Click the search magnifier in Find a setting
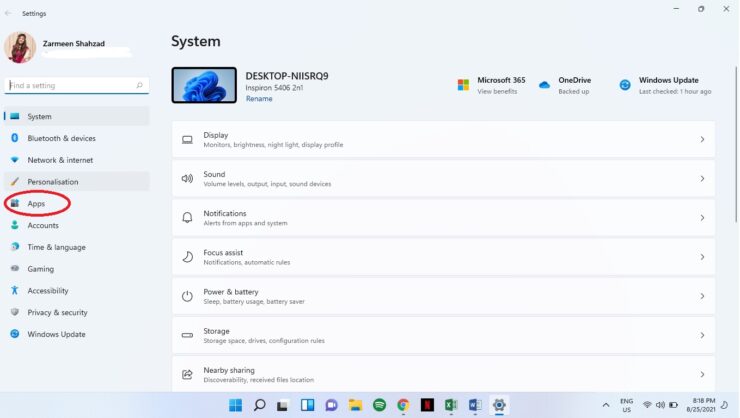The width and height of the screenshot is (740, 418). [139, 85]
